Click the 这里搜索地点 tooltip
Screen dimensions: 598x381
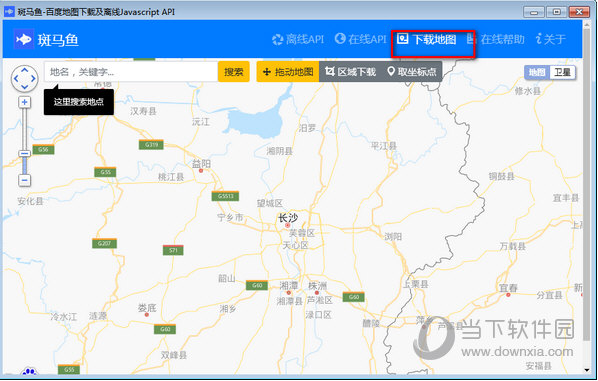click(79, 101)
